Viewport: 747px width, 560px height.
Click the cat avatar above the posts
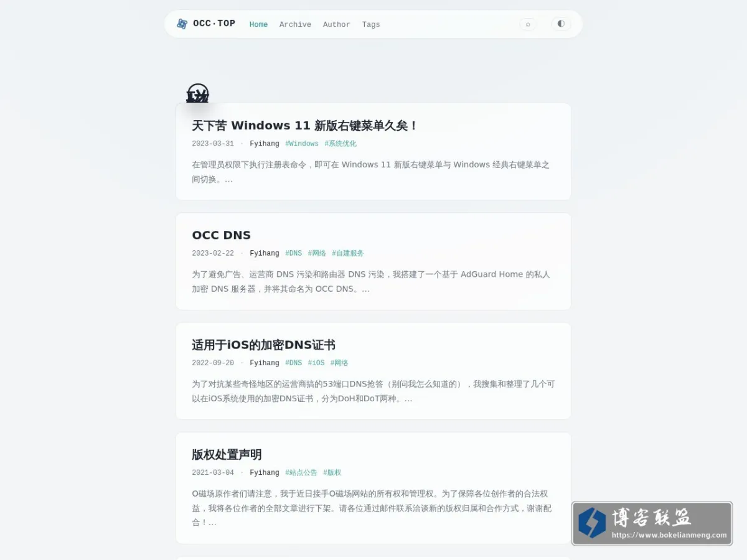pos(197,94)
